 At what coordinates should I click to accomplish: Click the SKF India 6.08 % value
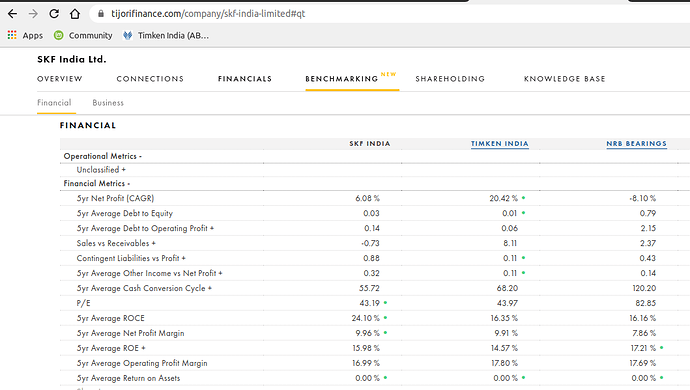tap(367, 199)
